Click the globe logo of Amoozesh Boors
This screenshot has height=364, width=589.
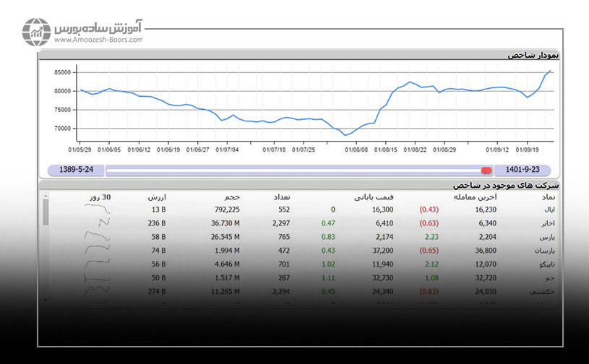point(35,31)
